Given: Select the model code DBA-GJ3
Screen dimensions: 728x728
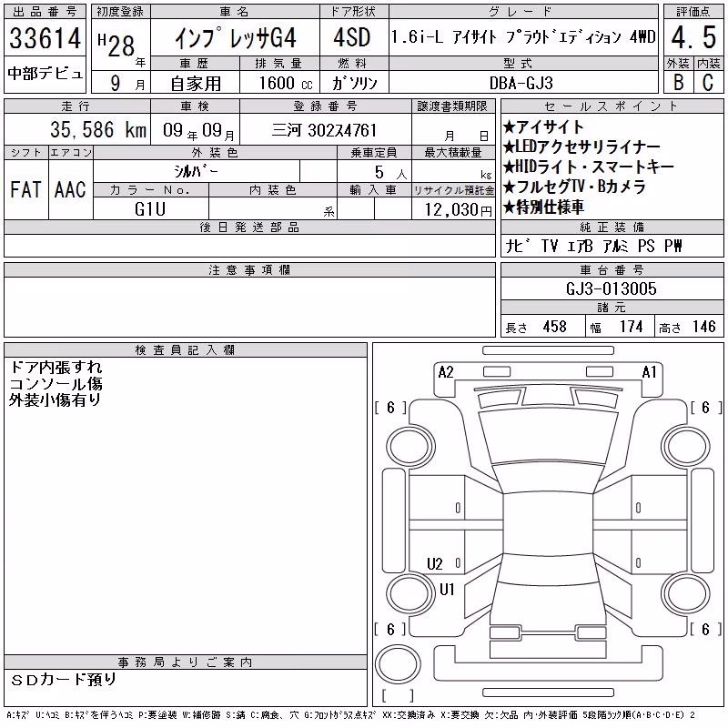Looking at the screenshot, I should pyautogui.click(x=521, y=83).
